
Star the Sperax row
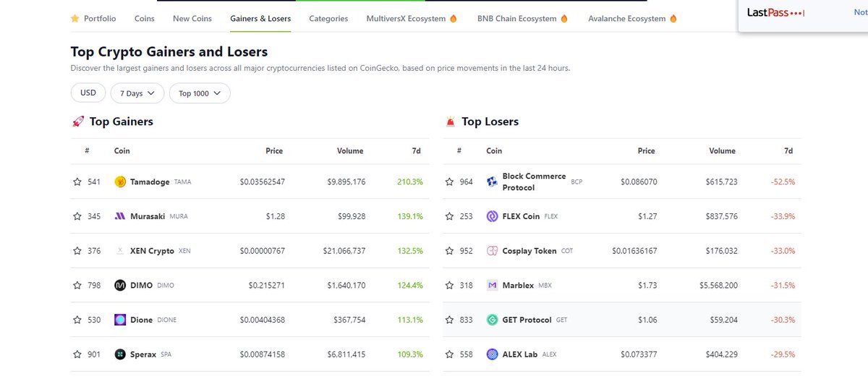77,354
